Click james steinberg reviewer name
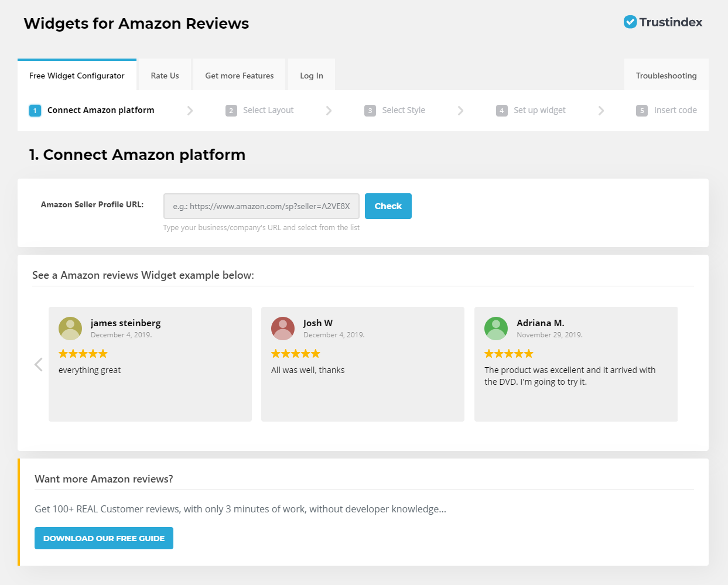728x585 pixels. [125, 323]
